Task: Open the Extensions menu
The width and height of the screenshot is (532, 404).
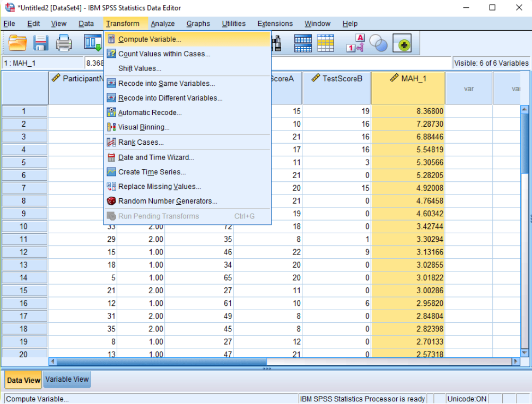Action: pos(275,23)
